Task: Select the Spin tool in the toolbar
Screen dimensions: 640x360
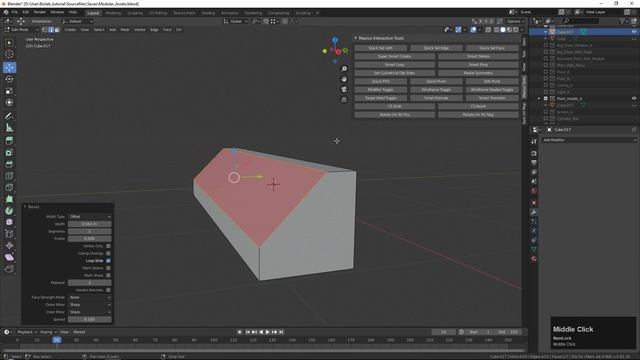Action: coord(9,211)
